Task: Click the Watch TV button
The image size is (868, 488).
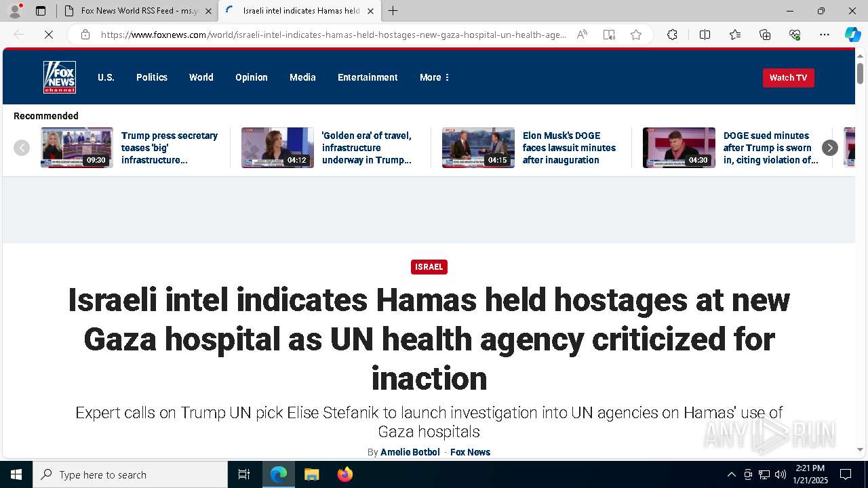Action: (788, 78)
